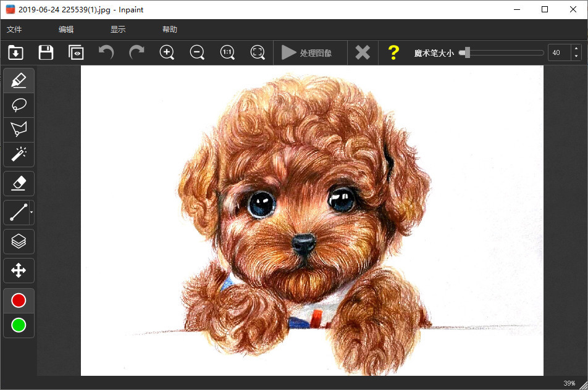The image size is (588, 390).
Task: Select the Eraser tool
Action: 19,183
